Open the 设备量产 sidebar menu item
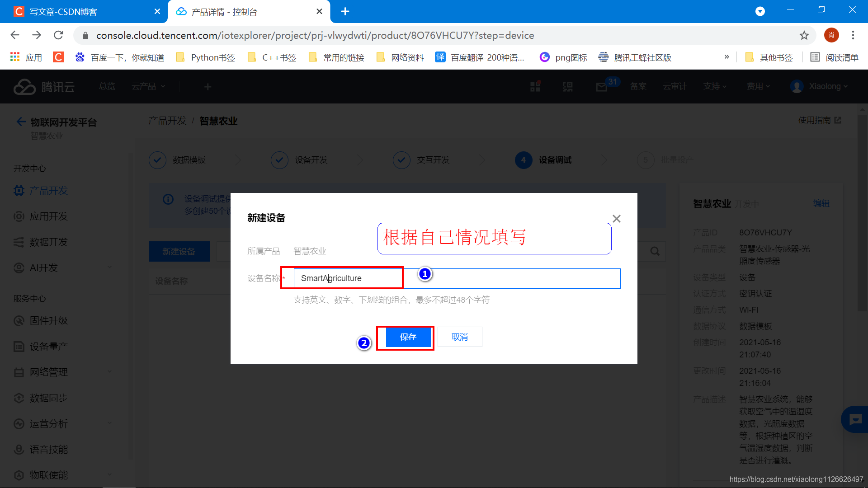This screenshot has width=868, height=488. coord(48,347)
